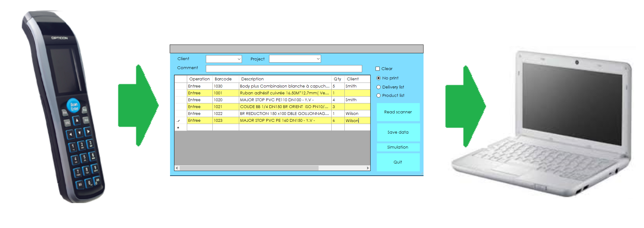Start the Simulation button
This screenshot has height=228, width=644.
point(398,147)
